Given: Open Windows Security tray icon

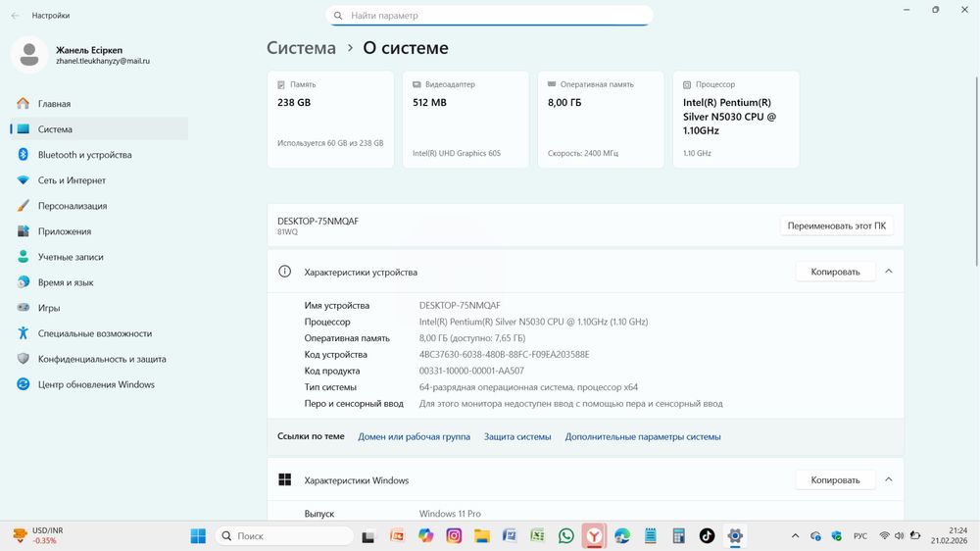Looking at the screenshot, I should point(836,536).
